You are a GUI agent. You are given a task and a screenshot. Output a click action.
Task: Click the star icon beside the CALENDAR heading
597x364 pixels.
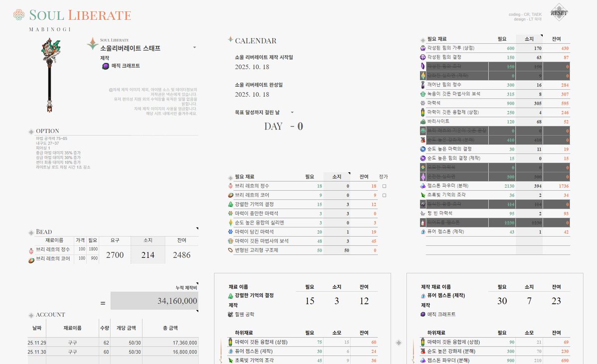point(231,39)
